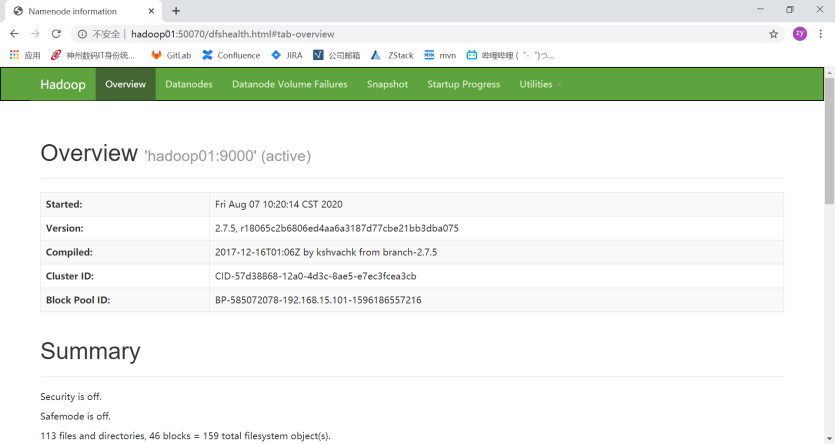This screenshot has height=444, width=836.
Task: Click the 'Cluster ID:' row label
Action: (70, 276)
